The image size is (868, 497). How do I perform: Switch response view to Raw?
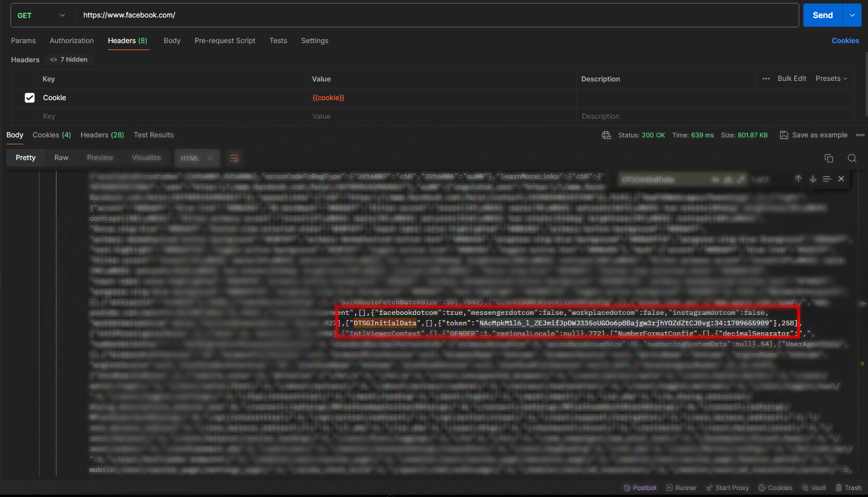click(x=61, y=158)
